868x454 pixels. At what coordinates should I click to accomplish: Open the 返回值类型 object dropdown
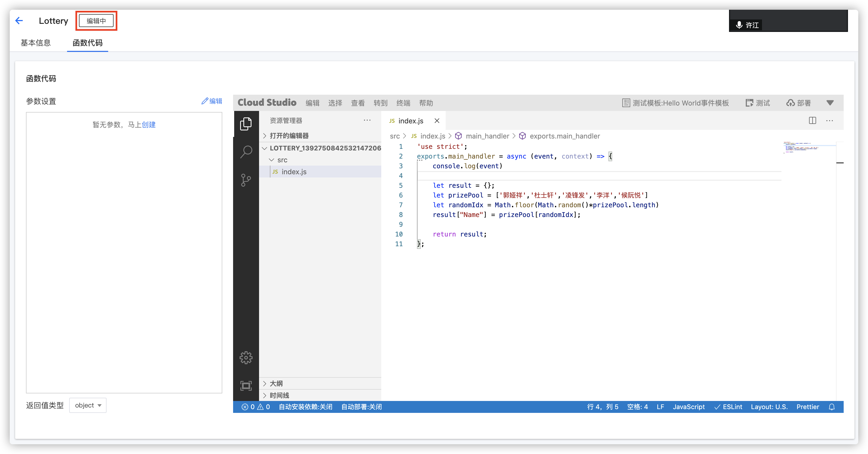88,405
